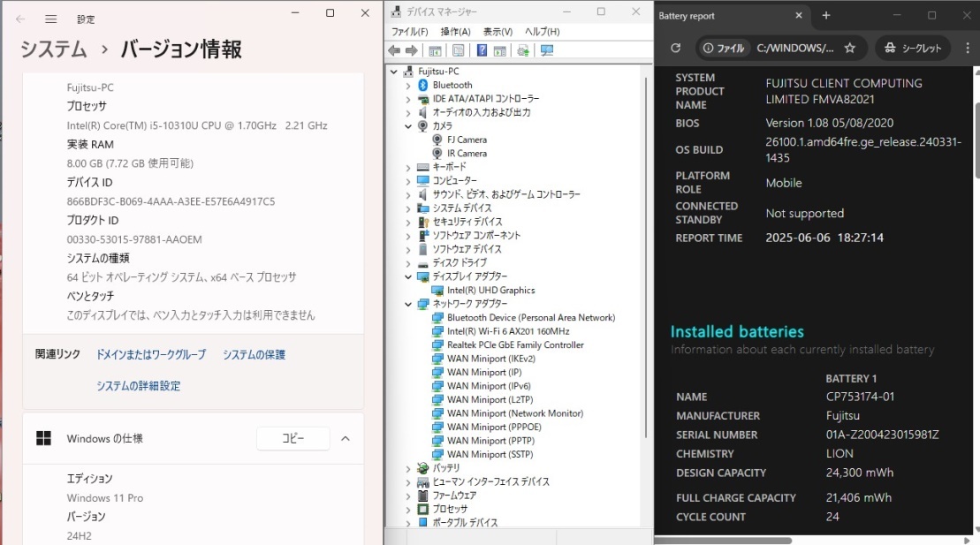Open the 操作(A) menu
The width and height of the screenshot is (980, 545).
click(x=455, y=31)
